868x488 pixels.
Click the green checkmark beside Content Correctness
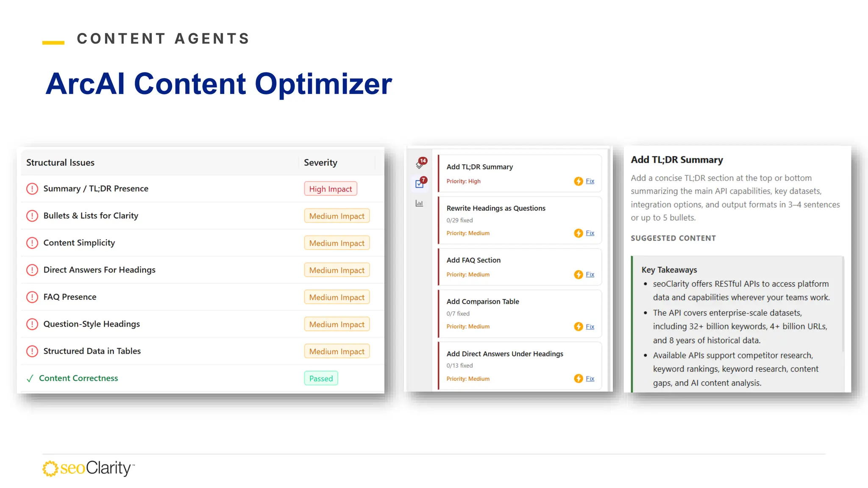click(x=30, y=378)
